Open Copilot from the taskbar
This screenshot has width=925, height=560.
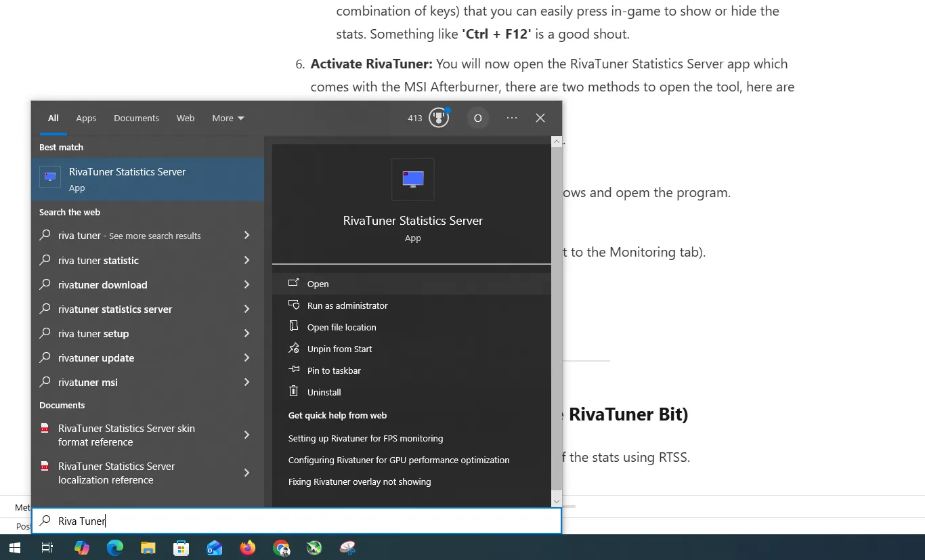coord(82,548)
